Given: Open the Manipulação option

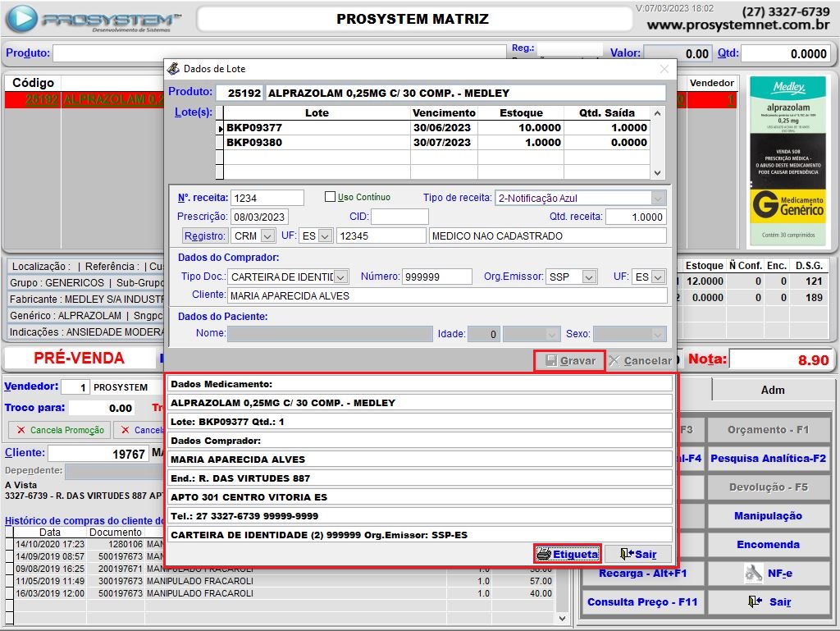Looking at the screenshot, I should (x=768, y=516).
